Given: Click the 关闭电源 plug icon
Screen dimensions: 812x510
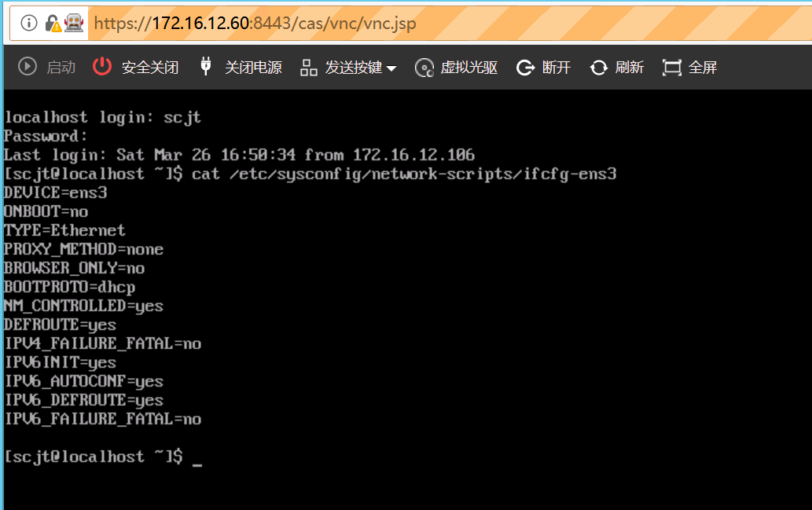Looking at the screenshot, I should click(x=206, y=67).
